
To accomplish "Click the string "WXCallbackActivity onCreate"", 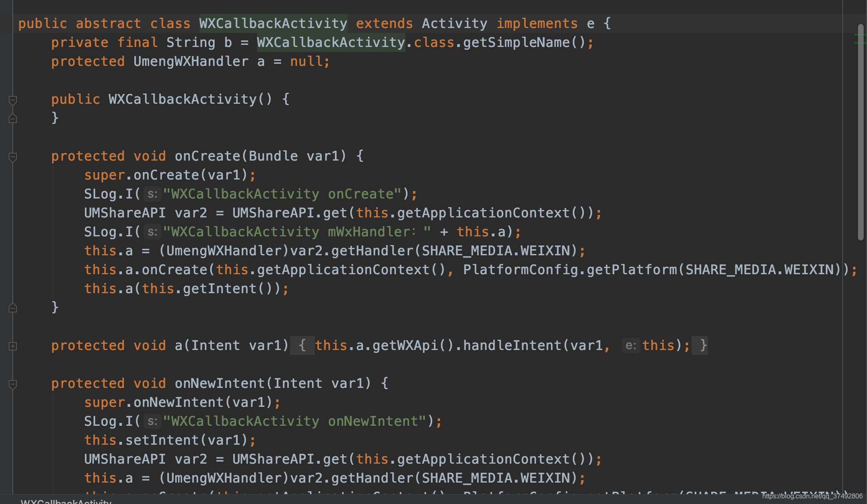I will pyautogui.click(x=282, y=194).
